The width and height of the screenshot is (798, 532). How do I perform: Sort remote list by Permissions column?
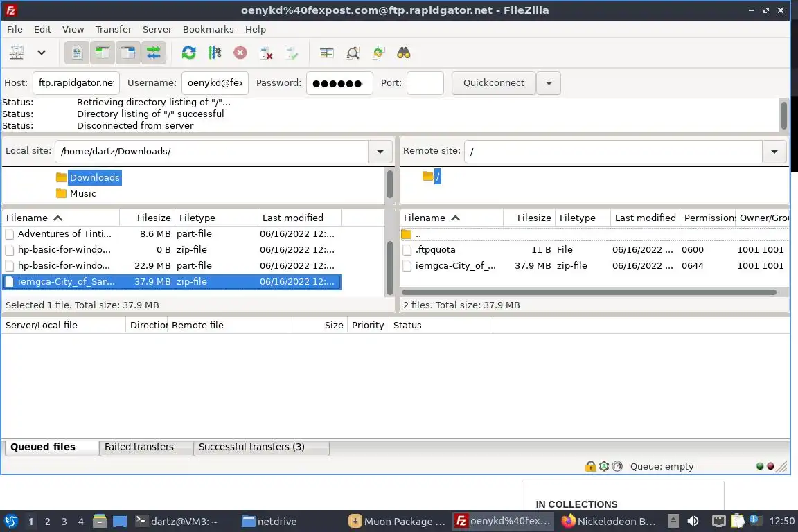[x=707, y=218]
